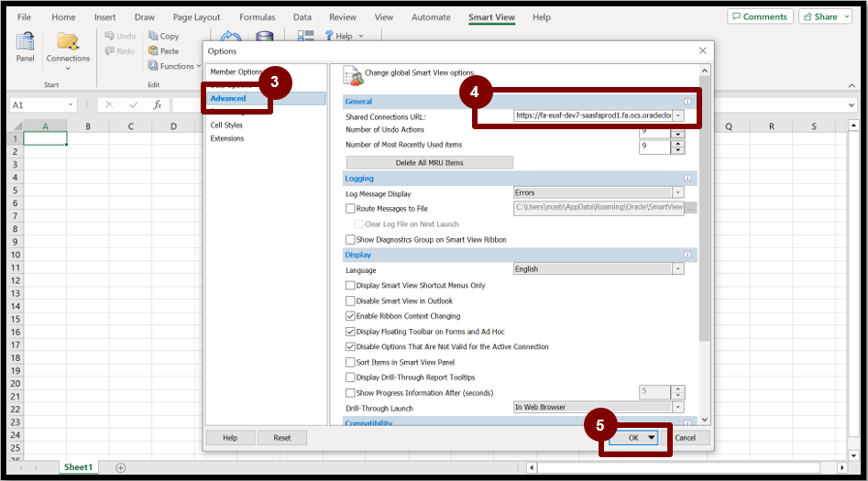
Task: Check Display Smart View Shortcut Menus Only
Action: (350, 286)
